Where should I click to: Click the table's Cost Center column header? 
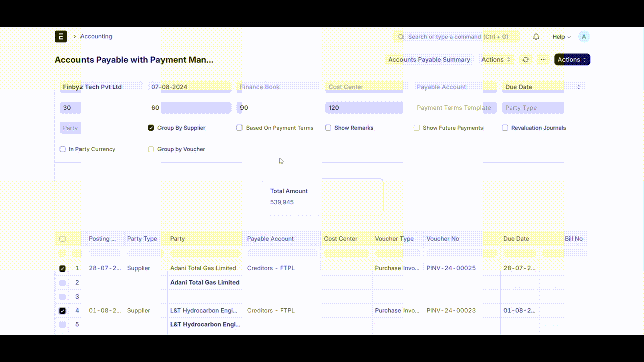[x=347, y=239]
